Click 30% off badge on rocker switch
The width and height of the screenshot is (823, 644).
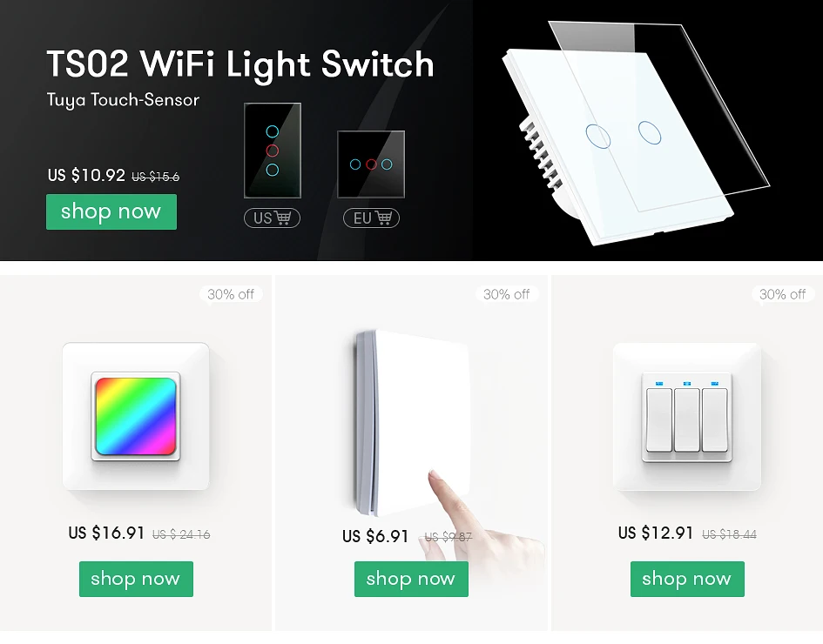pyautogui.click(x=783, y=294)
